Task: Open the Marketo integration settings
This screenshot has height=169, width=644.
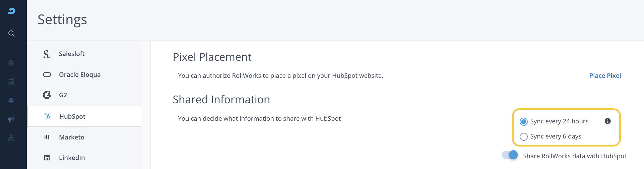Action: coord(72,137)
